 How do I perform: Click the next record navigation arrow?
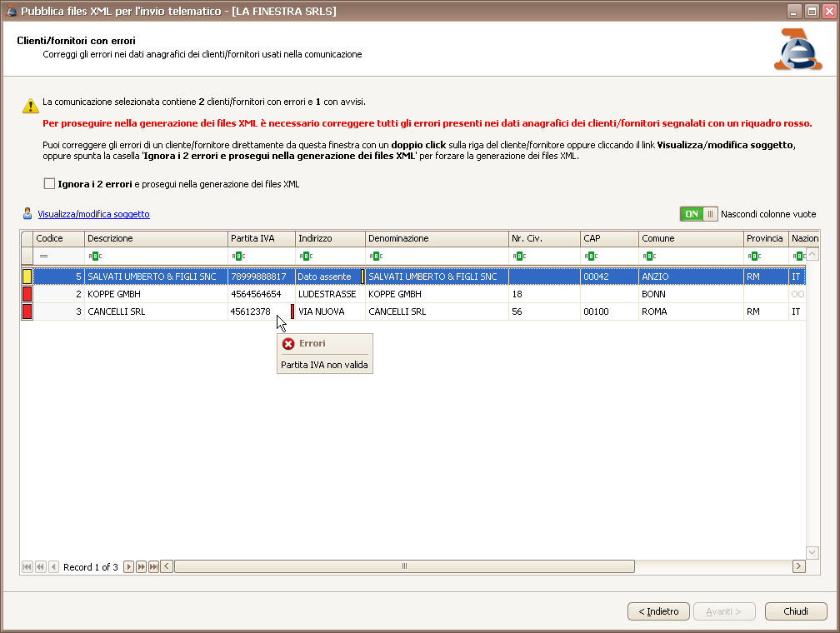point(128,566)
